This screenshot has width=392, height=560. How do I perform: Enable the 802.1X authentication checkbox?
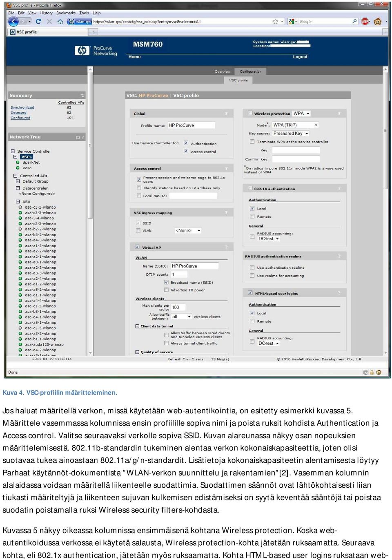pyautogui.click(x=250, y=189)
